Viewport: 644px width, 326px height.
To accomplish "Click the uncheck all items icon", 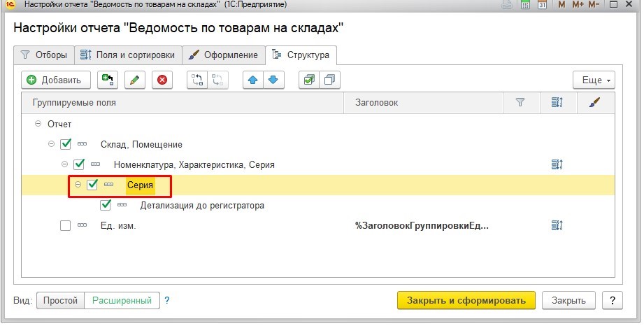I will 329,80.
